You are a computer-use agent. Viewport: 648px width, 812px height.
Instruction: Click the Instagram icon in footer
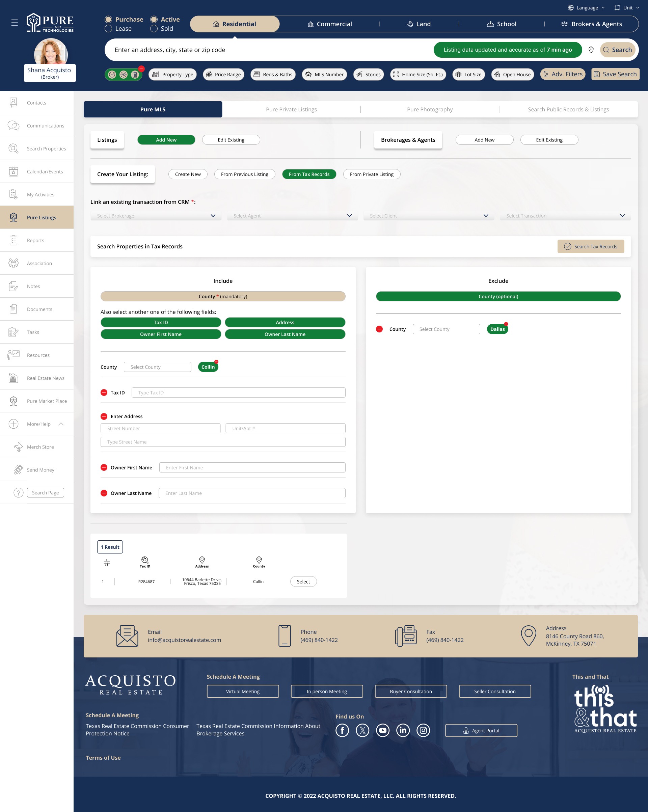click(x=423, y=730)
